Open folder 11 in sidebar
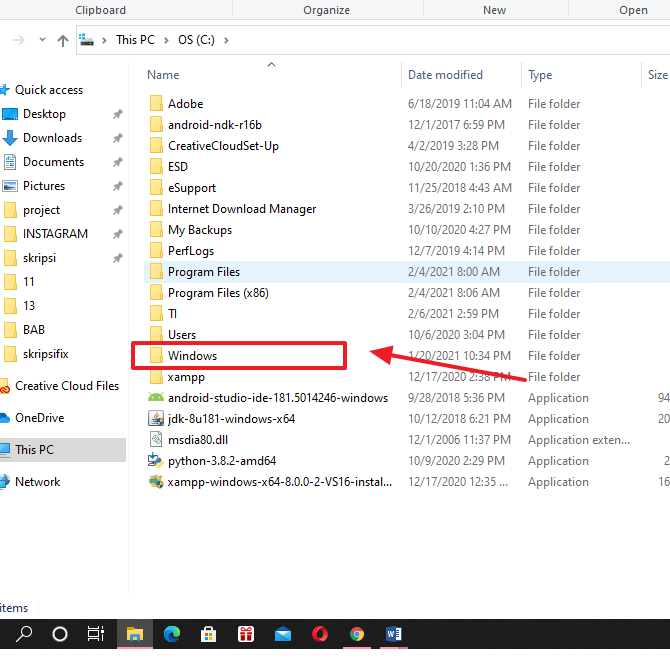 [x=28, y=282]
